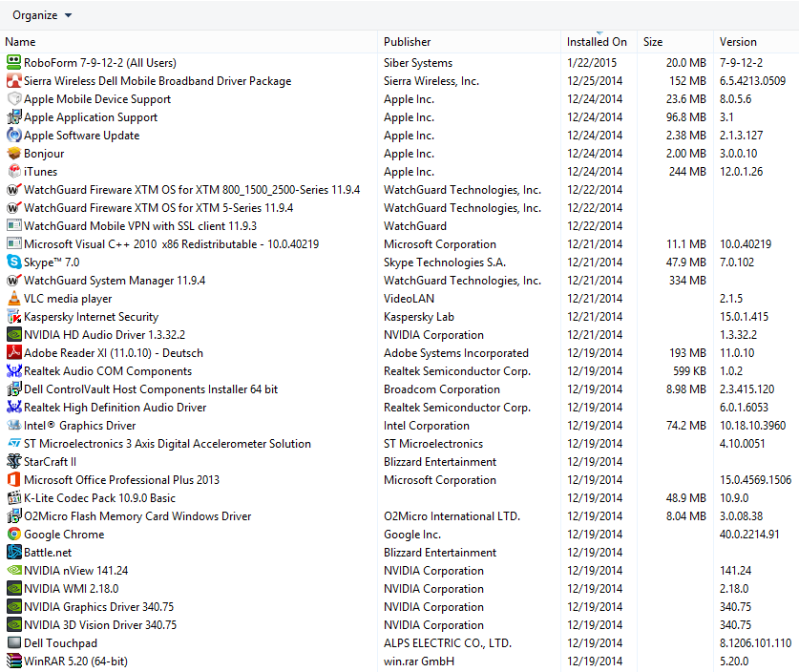Click version '15.0.4569.1506'
This screenshot has width=799, height=672.
[755, 480]
